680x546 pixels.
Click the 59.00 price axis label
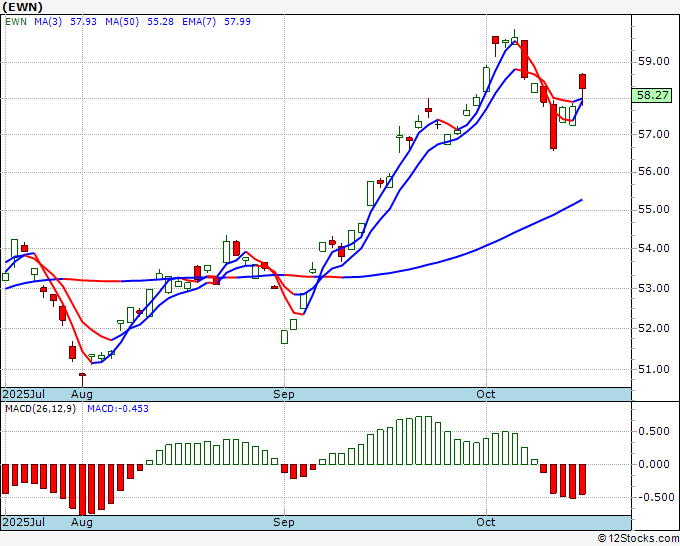tap(654, 61)
